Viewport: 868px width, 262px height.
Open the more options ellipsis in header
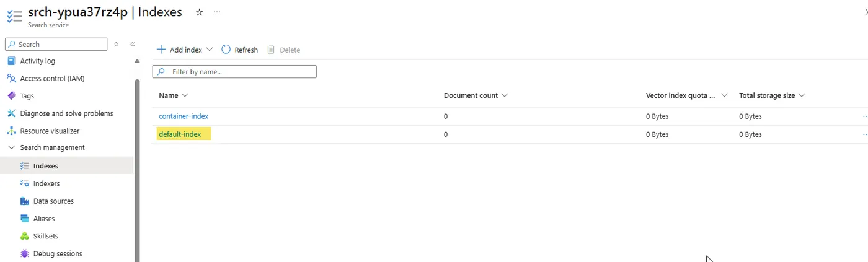pos(217,12)
